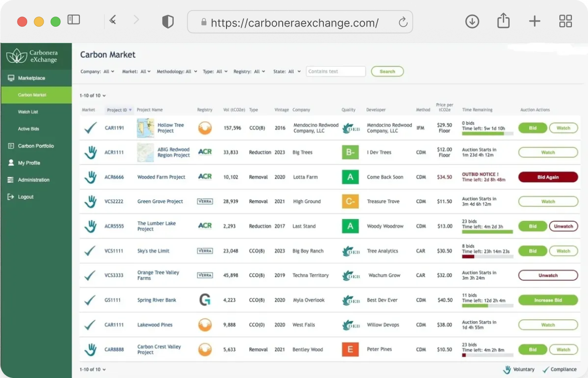Viewport: 588px width, 378px height.
Task: Go to Carbon Portfolio in the sidebar
Action: 36,146
